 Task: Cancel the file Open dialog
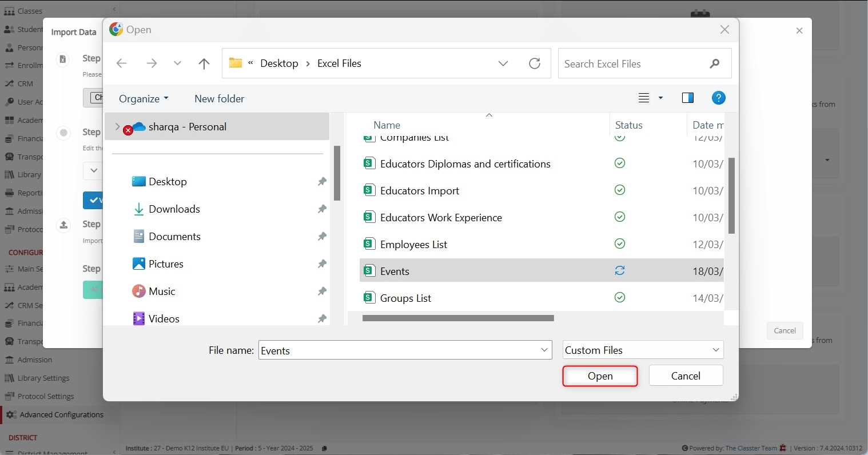686,376
